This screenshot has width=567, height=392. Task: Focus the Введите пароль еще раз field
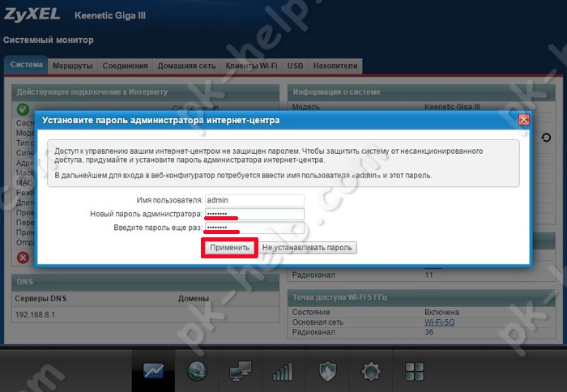pos(254,228)
